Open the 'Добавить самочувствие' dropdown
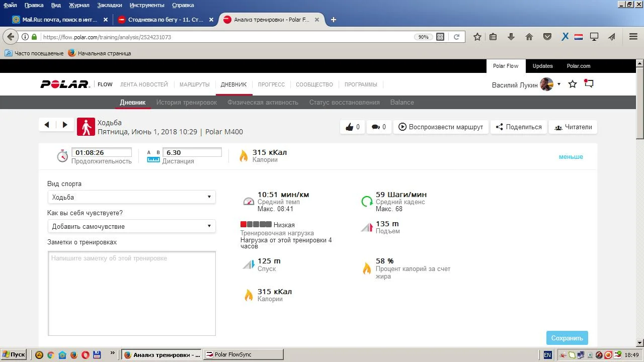The image size is (644, 362). click(131, 226)
